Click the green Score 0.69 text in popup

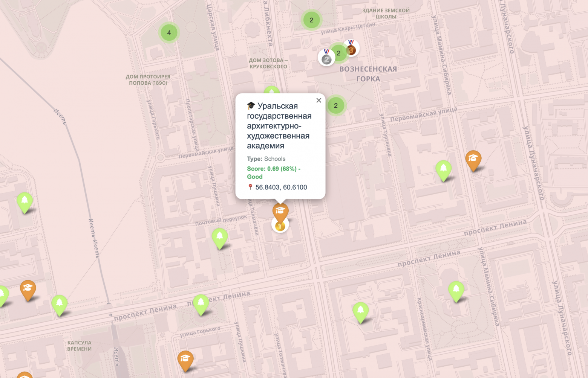(274, 173)
